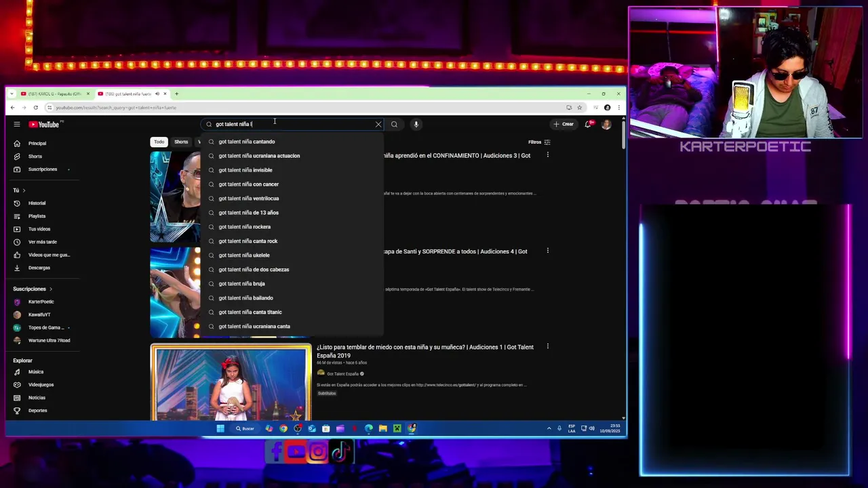Choose suggestion 'got talent niña cantando'
This screenshot has height=488, width=868.
tap(292, 142)
